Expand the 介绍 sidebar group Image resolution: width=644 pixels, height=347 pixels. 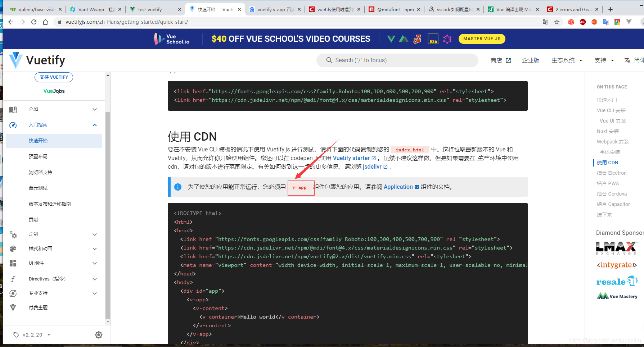click(95, 109)
